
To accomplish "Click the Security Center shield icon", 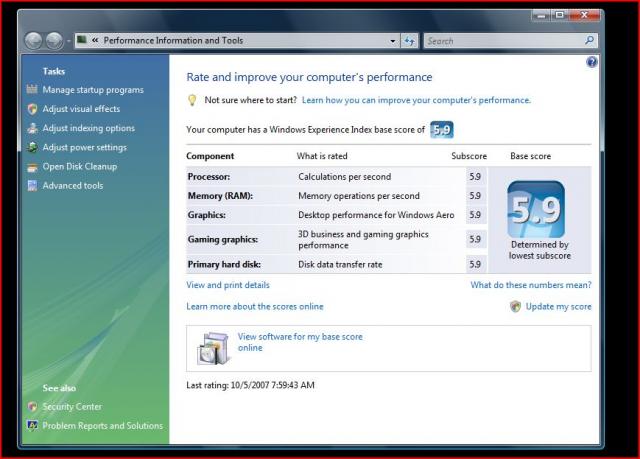I will point(32,406).
